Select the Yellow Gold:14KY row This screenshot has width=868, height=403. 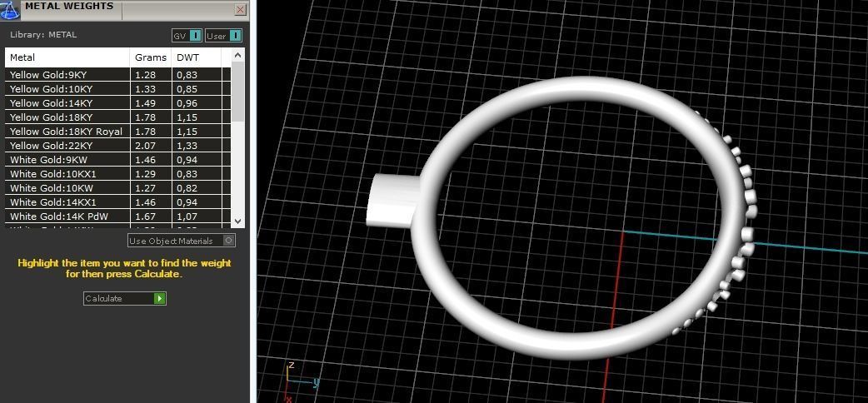pos(118,103)
